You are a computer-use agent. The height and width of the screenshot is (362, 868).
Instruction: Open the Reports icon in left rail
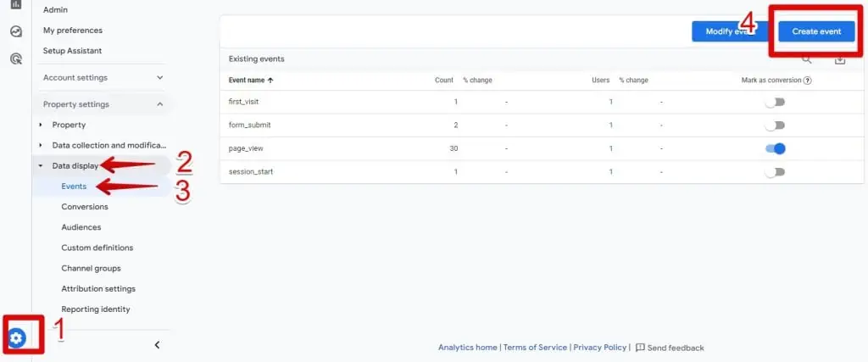pos(16,4)
